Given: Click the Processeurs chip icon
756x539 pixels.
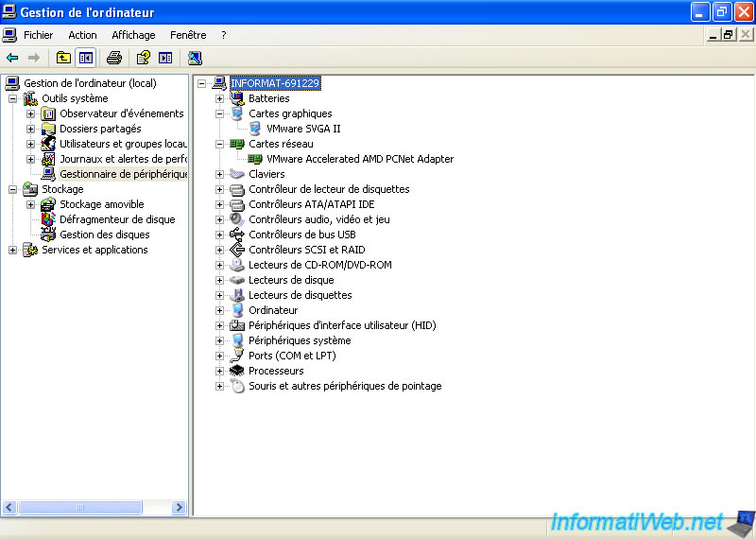Looking at the screenshot, I should [237, 371].
